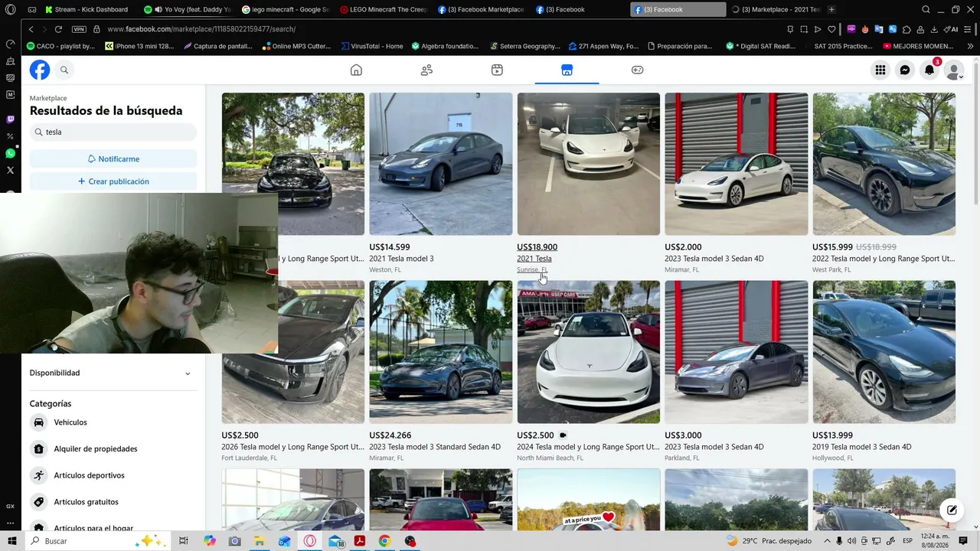
Task: Open the taskbar weather 29°C widget
Action: [769, 541]
